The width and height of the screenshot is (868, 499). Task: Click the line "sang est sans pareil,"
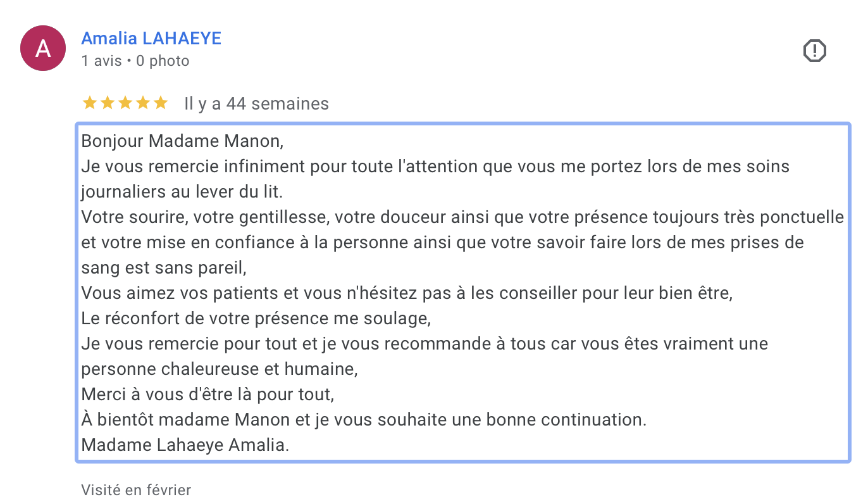click(x=163, y=268)
